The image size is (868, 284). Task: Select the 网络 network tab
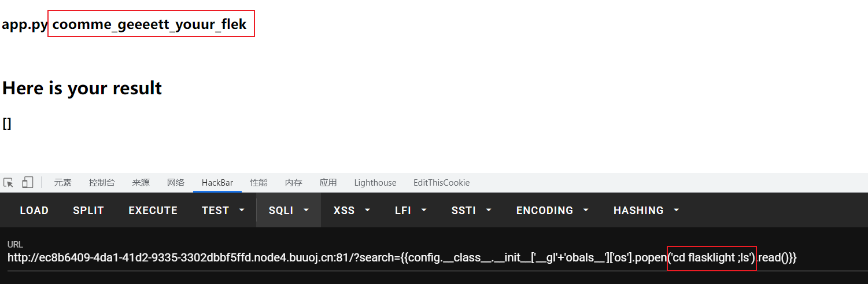[176, 183]
